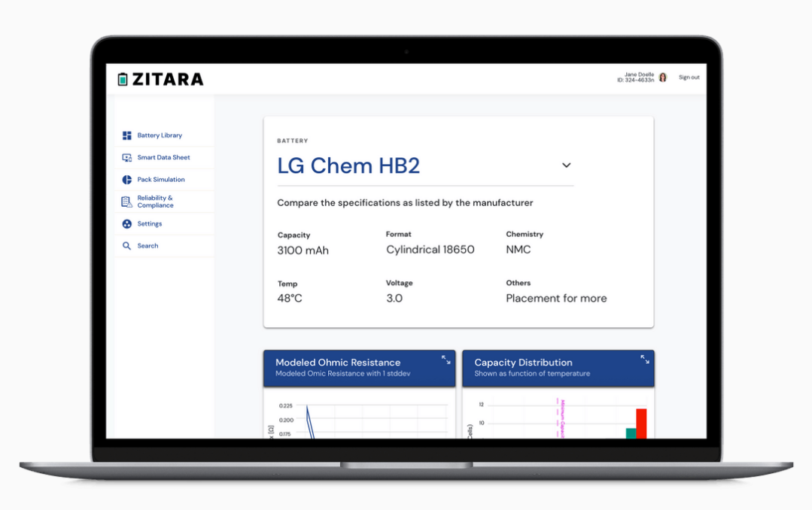The height and width of the screenshot is (510, 812).
Task: Click the red bar in Capacity Distribution
Action: pyautogui.click(x=641, y=423)
